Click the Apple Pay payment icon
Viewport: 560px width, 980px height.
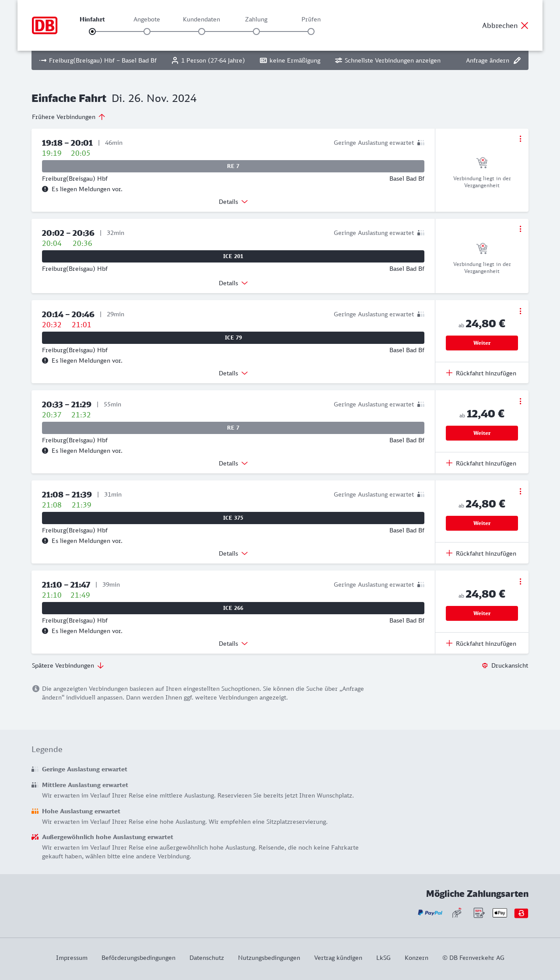pos(500,913)
